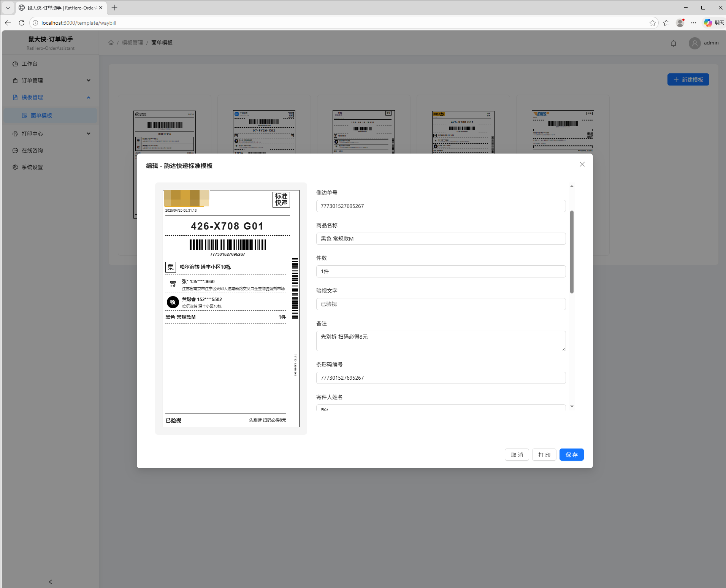Click the form's vertical scrollbar thumb
This screenshot has height=588, width=726.
point(572,252)
